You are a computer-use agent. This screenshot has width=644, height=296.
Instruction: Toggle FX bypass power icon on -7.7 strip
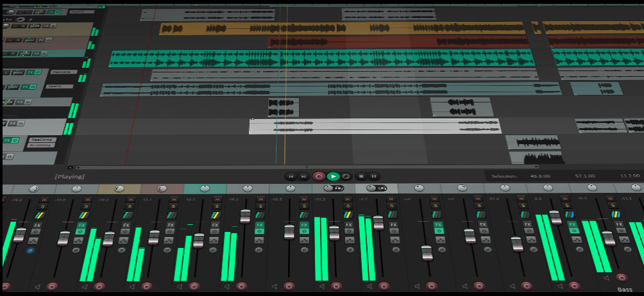(394, 232)
